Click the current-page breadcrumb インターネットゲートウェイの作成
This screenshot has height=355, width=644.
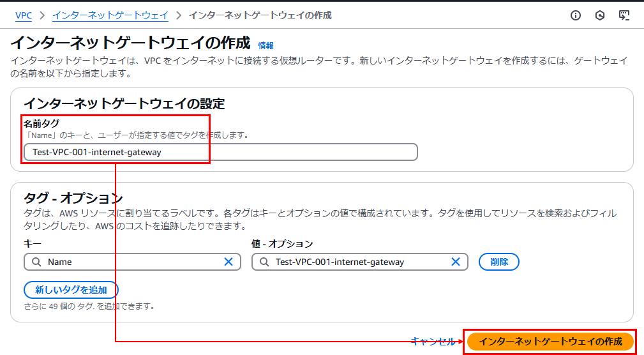[x=260, y=15]
